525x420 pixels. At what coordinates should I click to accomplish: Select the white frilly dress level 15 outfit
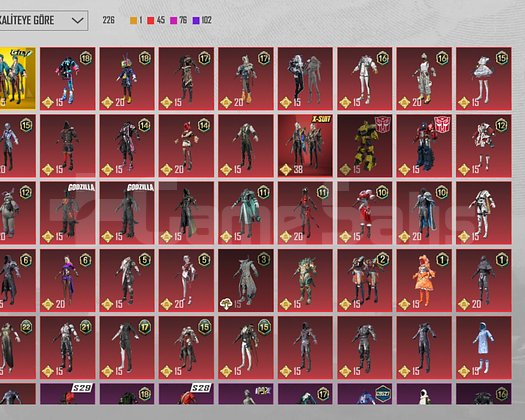(x=484, y=78)
